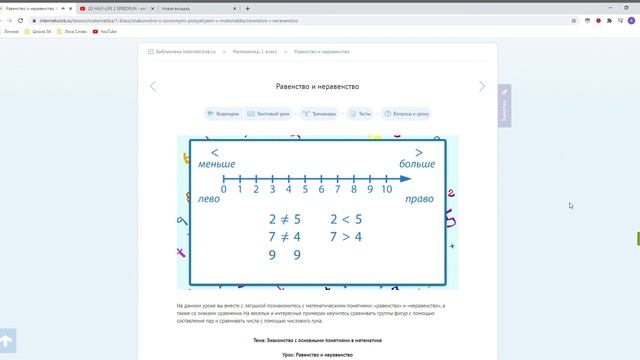Viewport: 640px width, 360px height.
Task: Open the Библиотека InternetUrok.ru breadcrumb link
Action: tap(182, 52)
